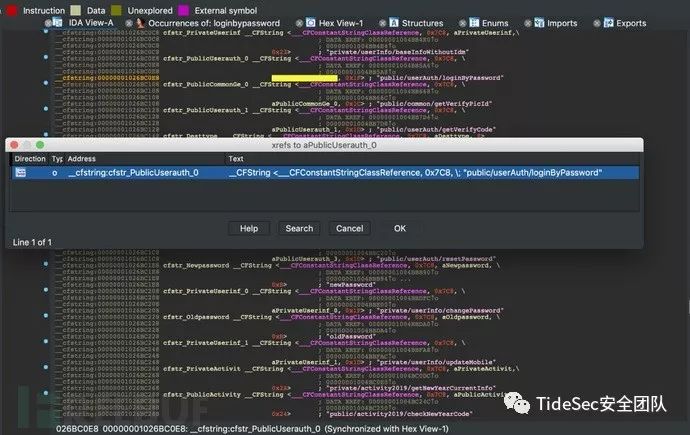The height and width of the screenshot is (435, 690).
Task: Click the green zoom button of xrefs dialog
Action: pyautogui.click(x=40, y=145)
